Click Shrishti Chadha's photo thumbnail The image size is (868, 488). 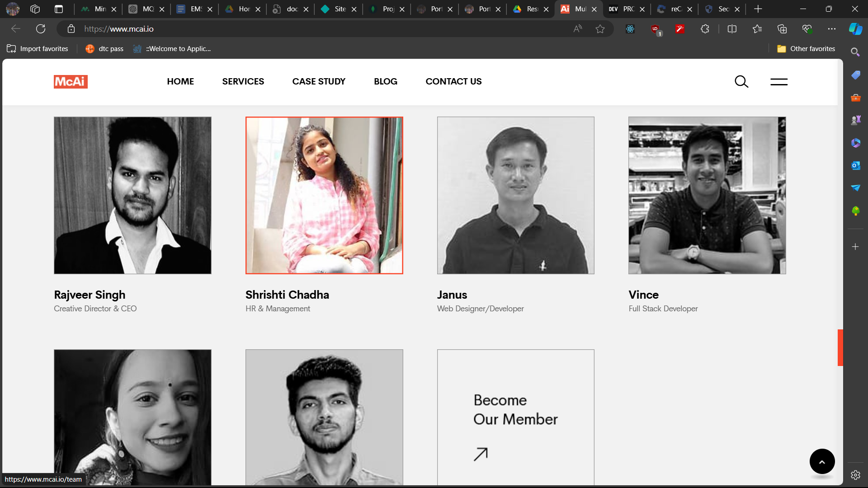point(324,195)
